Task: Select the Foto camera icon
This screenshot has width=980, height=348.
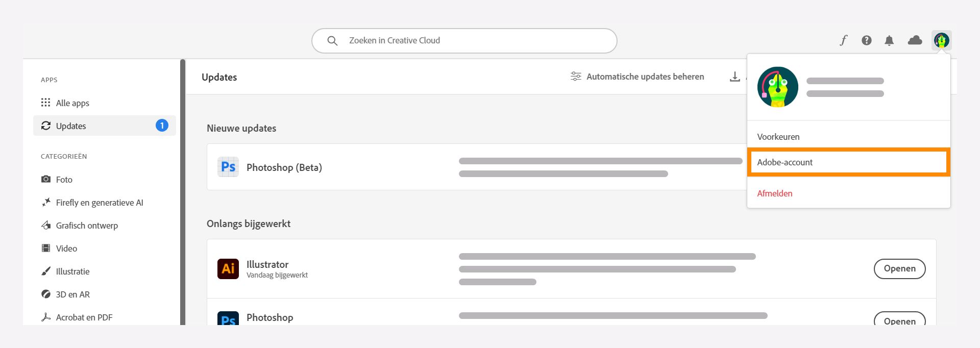Action: tap(46, 179)
